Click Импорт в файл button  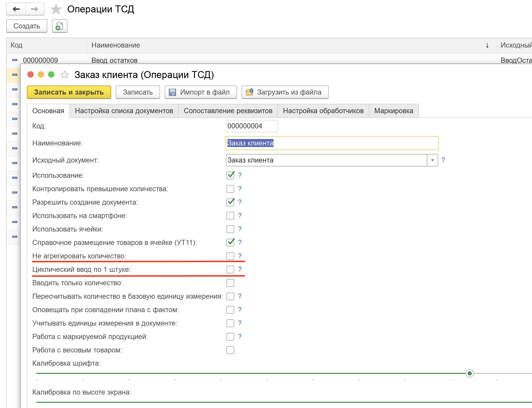(201, 92)
